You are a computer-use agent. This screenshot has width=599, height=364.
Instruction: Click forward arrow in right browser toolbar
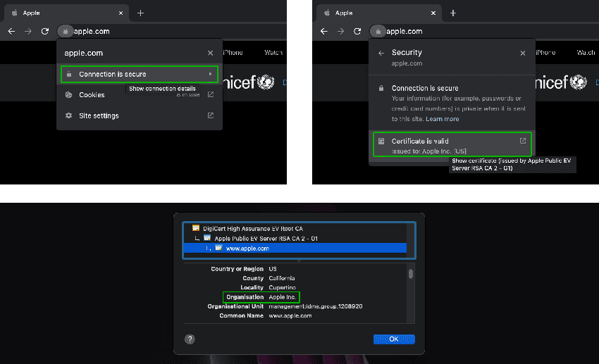pyautogui.click(x=340, y=31)
